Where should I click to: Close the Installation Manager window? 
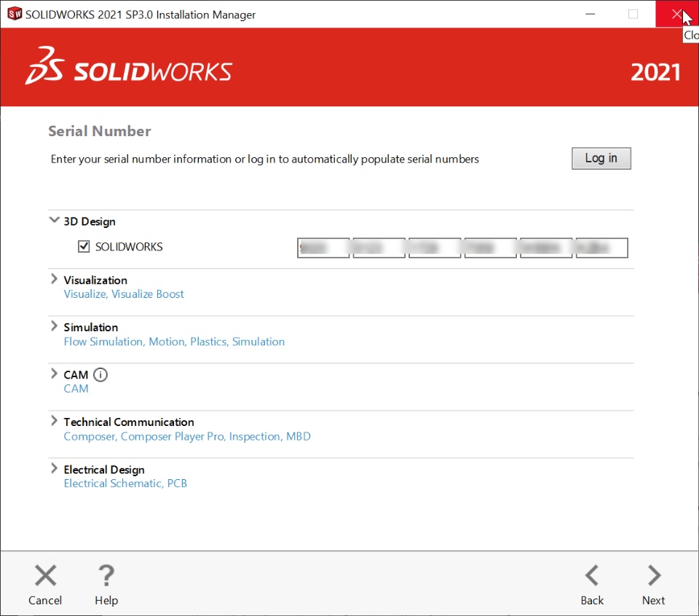[x=676, y=14]
